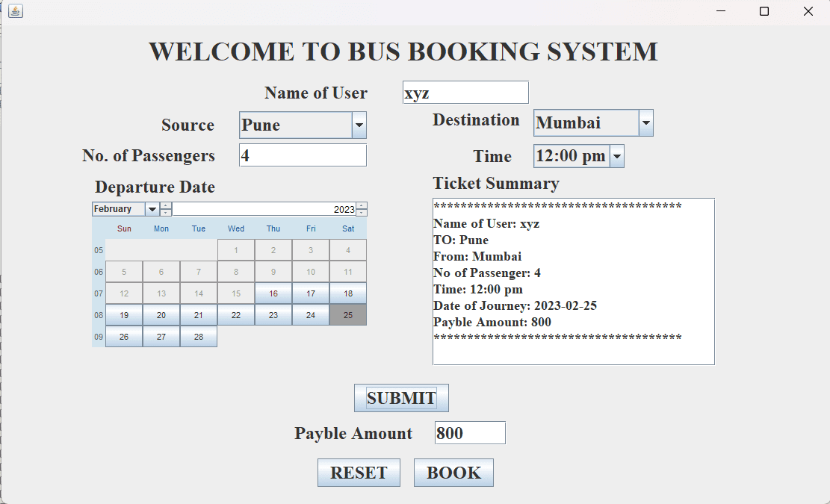The width and height of the screenshot is (830, 504).
Task: Click the Payble Amount field showing 800
Action: tap(469, 432)
